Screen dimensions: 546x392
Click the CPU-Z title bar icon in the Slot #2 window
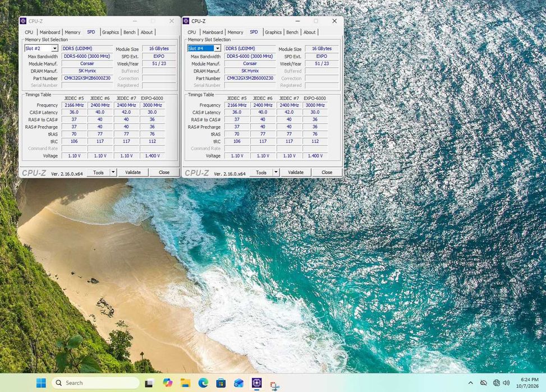24,21
